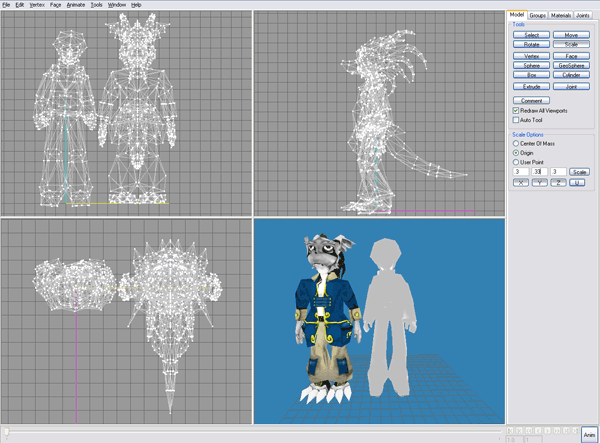Viewport: 600px width, 443px height.
Task: Open the File menu
Action: 6,5
